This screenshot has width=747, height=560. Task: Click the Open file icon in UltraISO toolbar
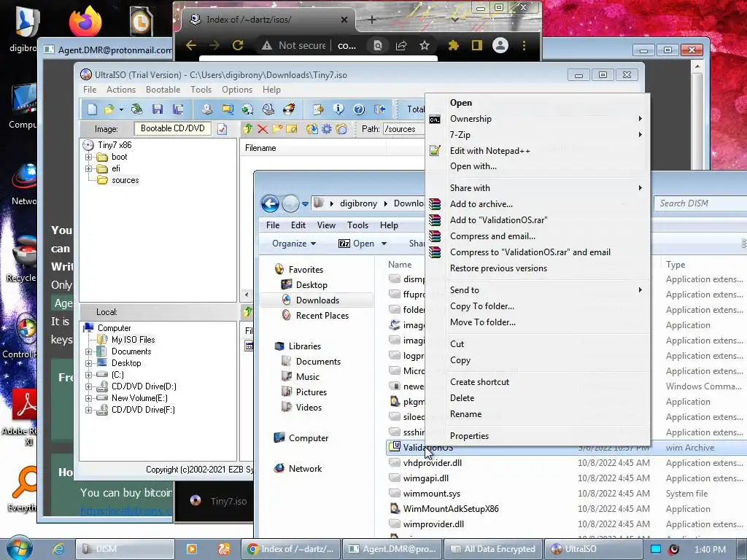pyautogui.click(x=109, y=109)
